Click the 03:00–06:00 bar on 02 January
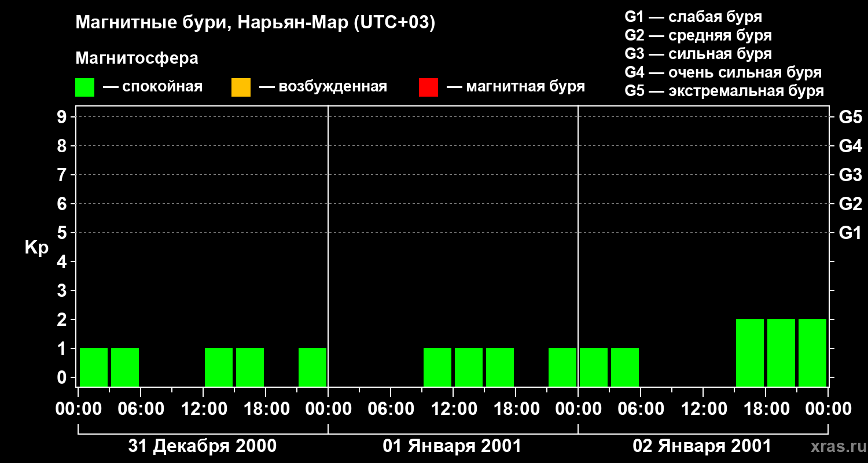The image size is (868, 463). pyautogui.click(x=625, y=367)
